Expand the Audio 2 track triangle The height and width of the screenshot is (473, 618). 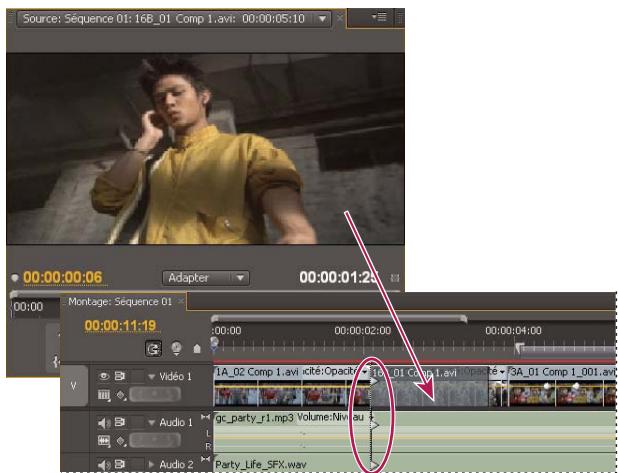pyautogui.click(x=151, y=465)
